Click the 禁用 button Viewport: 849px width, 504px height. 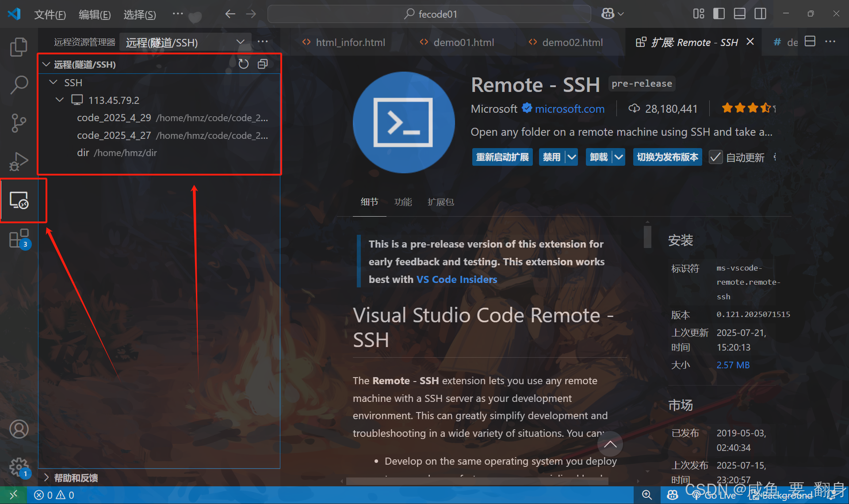tap(551, 157)
